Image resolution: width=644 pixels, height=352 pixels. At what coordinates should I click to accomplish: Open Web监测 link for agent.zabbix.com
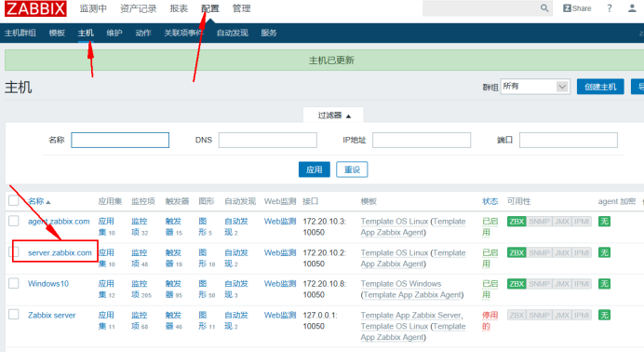280,222
